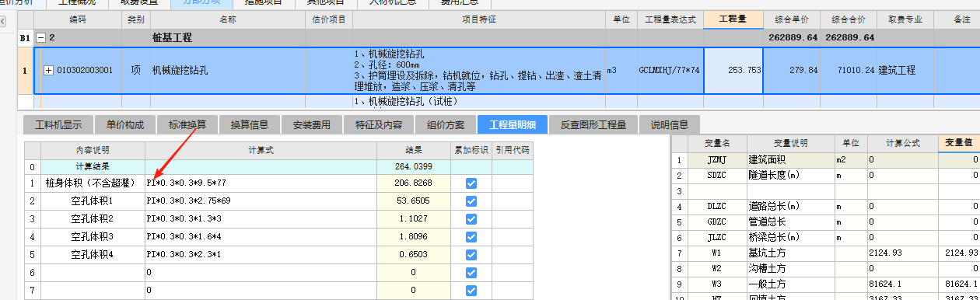Click the 引用代码 column header
The image size is (980, 300).
click(513, 150)
